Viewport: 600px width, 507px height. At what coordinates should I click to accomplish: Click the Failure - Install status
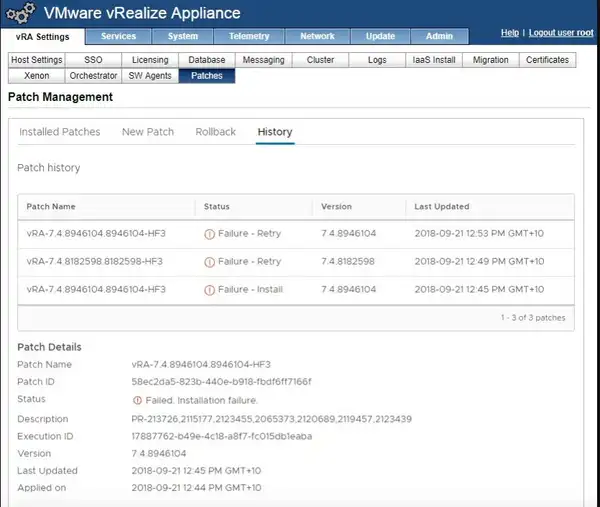[250, 289]
